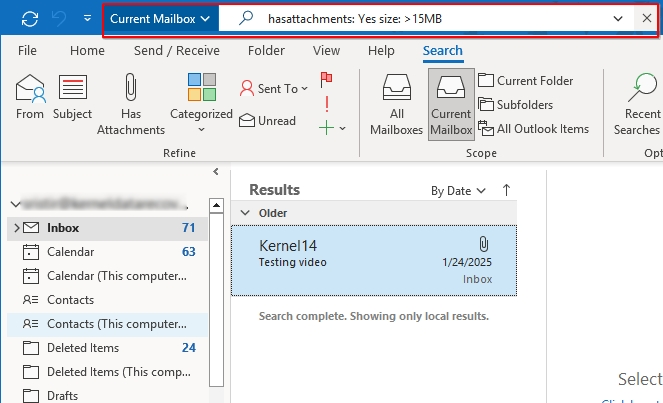Image resolution: width=663 pixels, height=403 pixels.
Task: Set scope to Subfolders
Action: [515, 104]
